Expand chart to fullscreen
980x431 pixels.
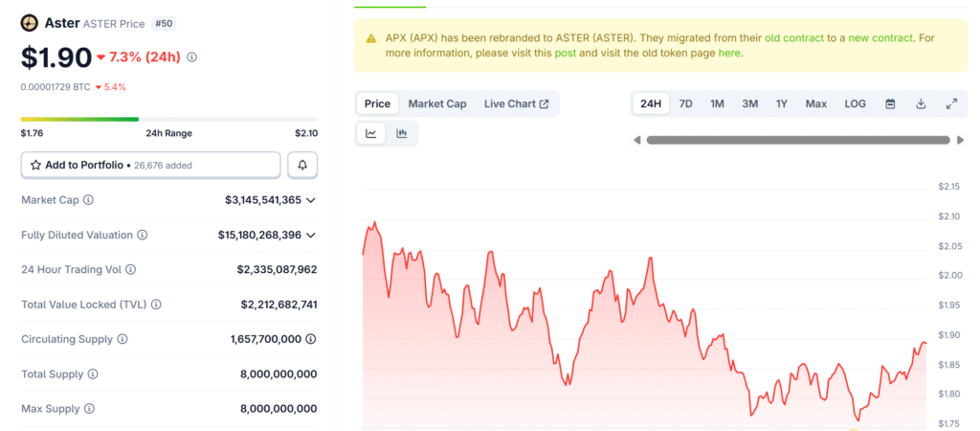[951, 103]
